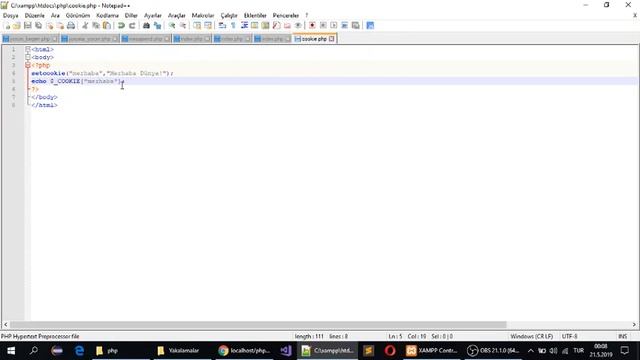Image resolution: width=640 pixels, height=360 pixels.
Task: Click the Open file toolbar icon
Action: click(17, 26)
